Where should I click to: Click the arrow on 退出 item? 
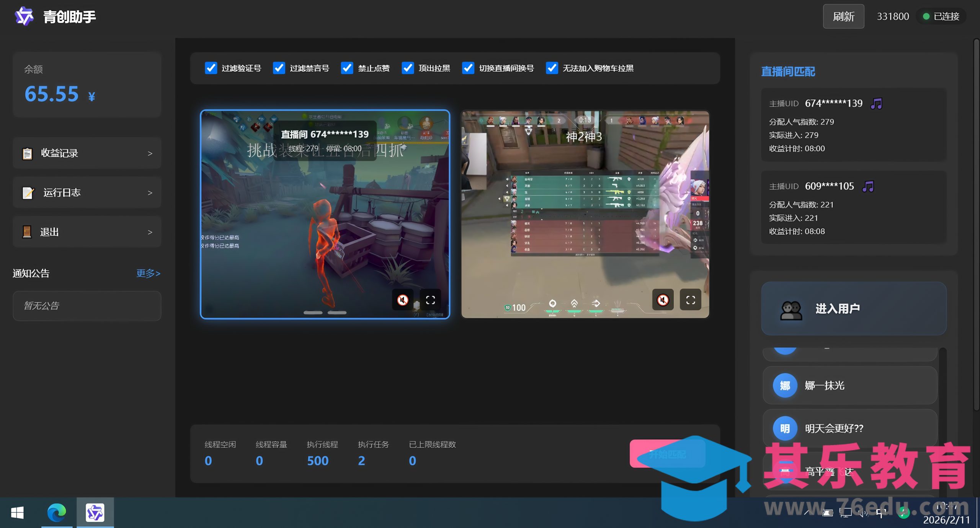(150, 232)
